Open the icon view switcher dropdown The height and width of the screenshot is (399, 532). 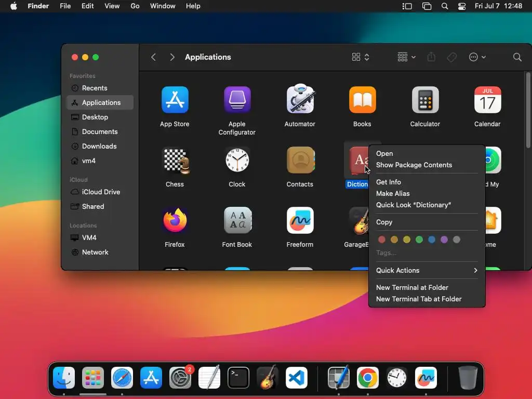pos(361,57)
